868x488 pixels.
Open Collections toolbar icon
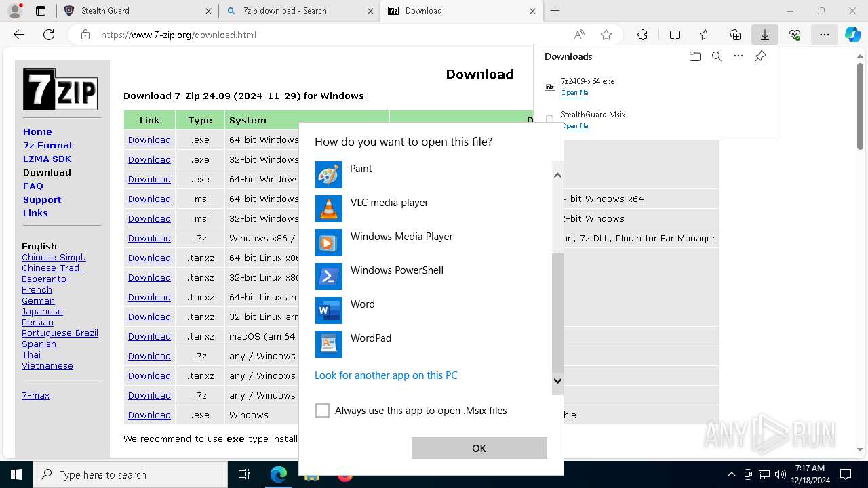coord(735,35)
